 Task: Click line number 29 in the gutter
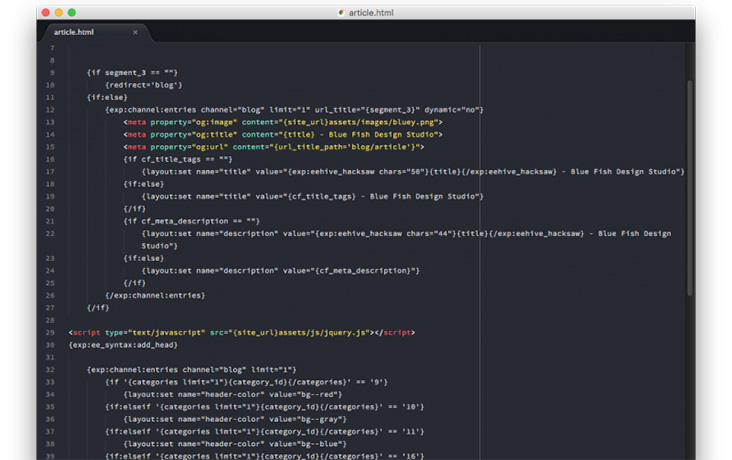pyautogui.click(x=50, y=333)
